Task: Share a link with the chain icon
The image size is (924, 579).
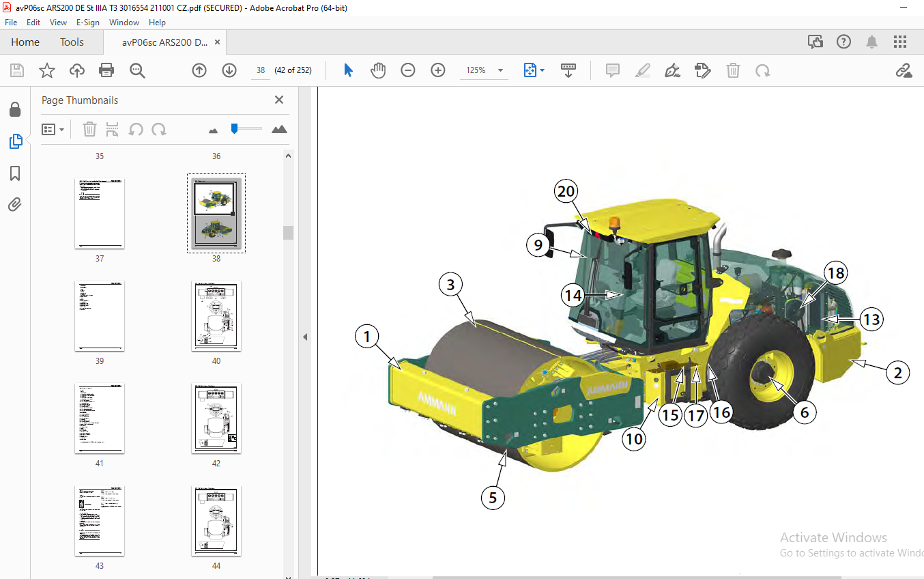Action: coord(904,70)
